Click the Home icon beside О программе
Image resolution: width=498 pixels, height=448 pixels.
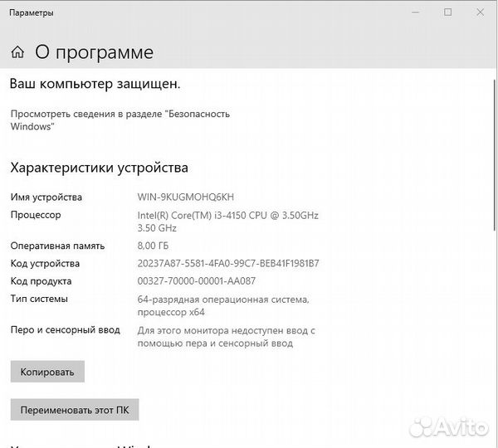[x=17, y=53]
